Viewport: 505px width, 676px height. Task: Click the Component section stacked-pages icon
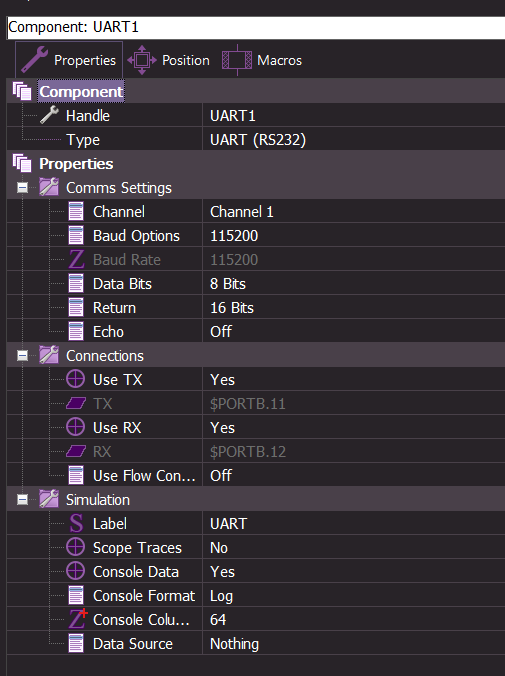click(x=22, y=91)
